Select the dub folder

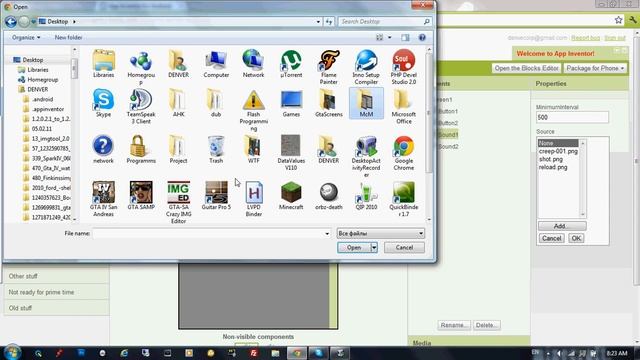216,103
